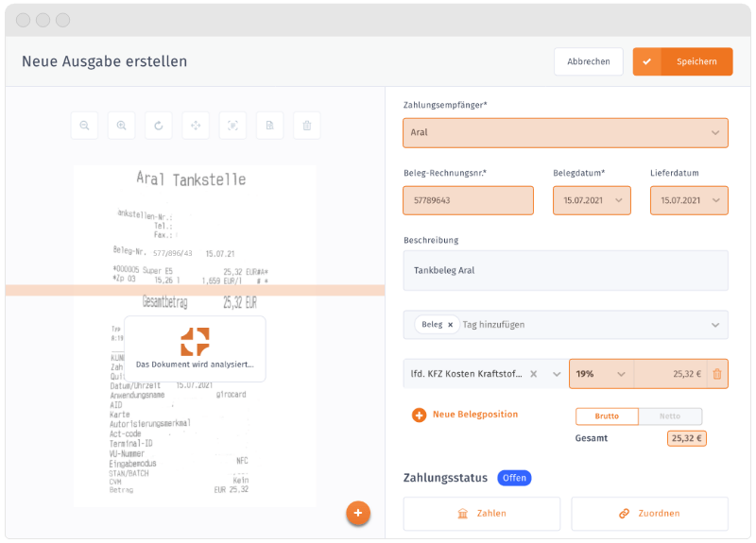Click the link icon on Zuordnen
756x543 pixels.
[625, 514]
